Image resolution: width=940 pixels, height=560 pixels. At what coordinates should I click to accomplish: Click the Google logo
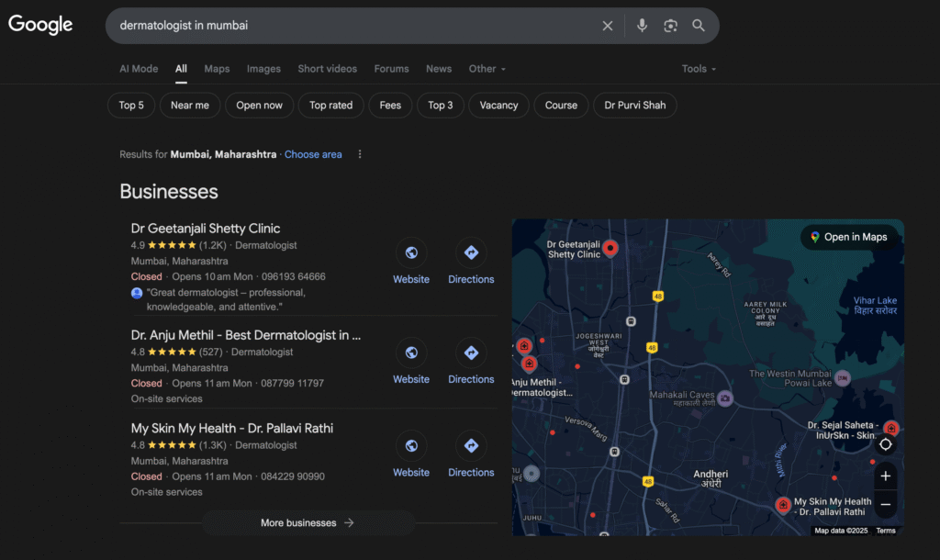[x=40, y=25]
